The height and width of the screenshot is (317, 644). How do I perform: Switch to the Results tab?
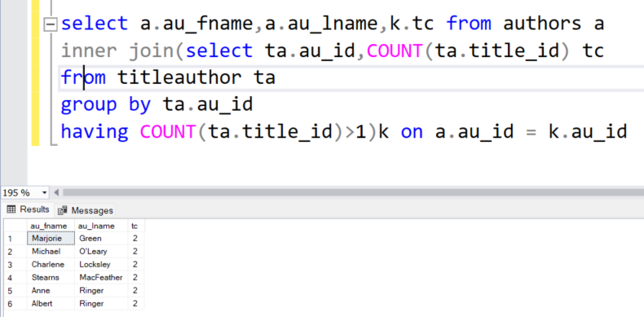click(28, 209)
